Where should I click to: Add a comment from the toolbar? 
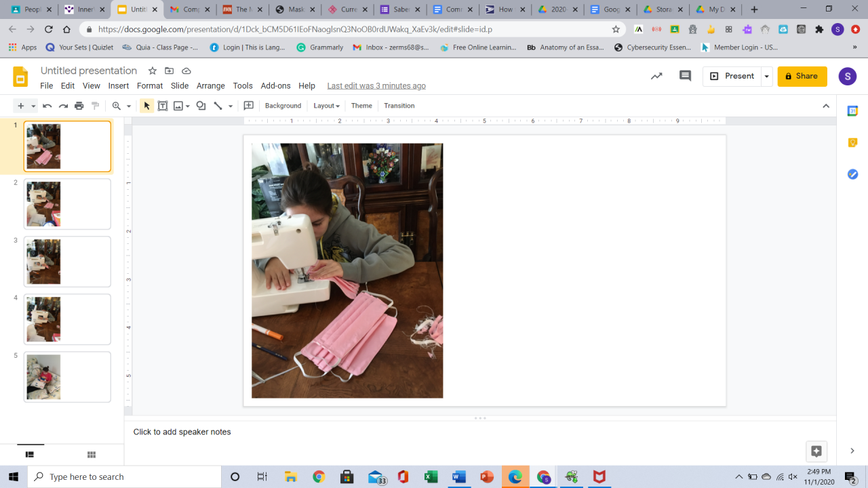[x=249, y=106]
